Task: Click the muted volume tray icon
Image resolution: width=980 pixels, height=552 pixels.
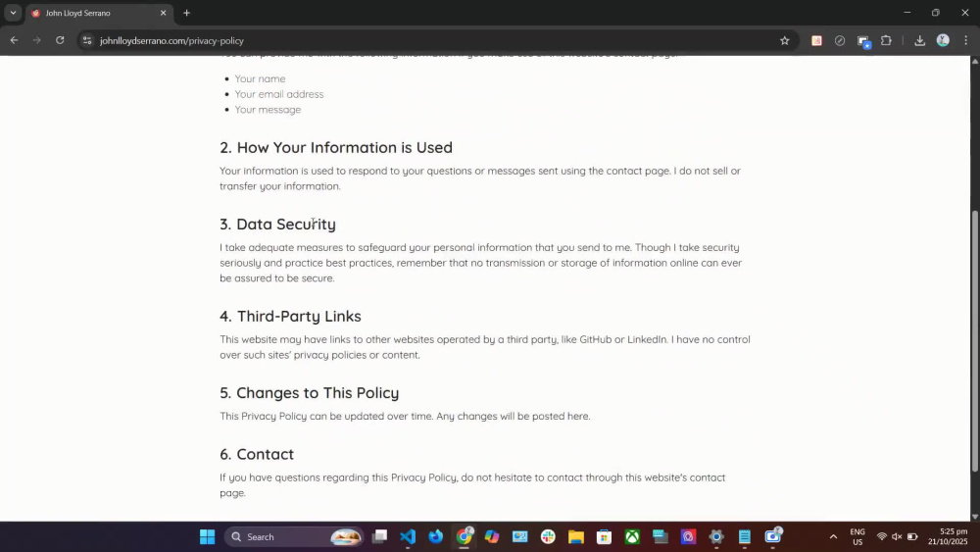Action: coord(897,536)
